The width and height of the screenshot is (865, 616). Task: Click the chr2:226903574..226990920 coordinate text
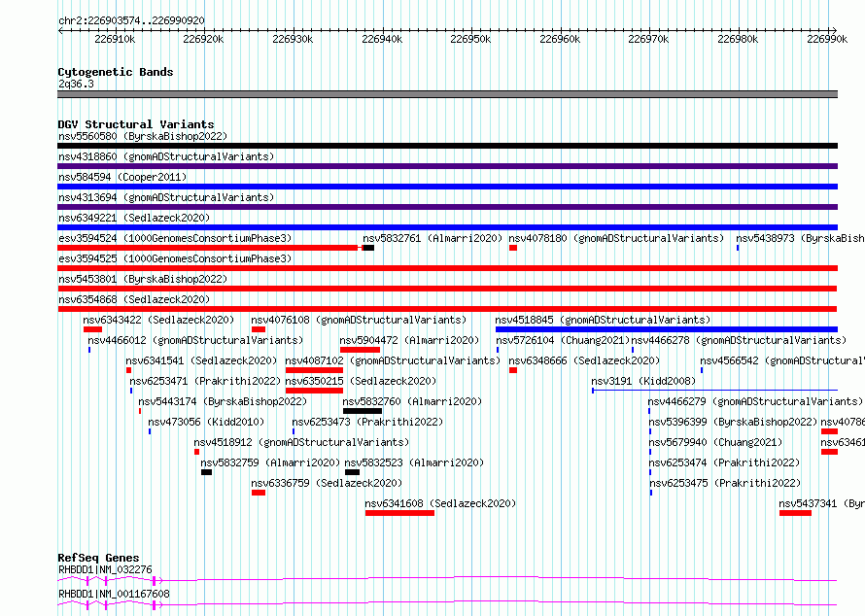tap(131, 21)
